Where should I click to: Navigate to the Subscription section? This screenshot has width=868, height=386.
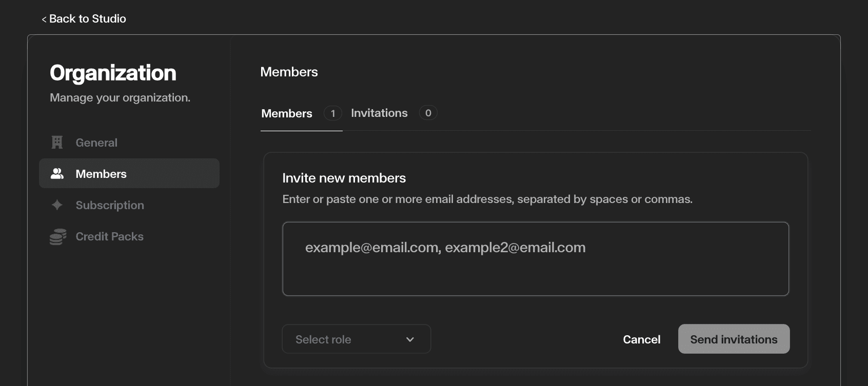109,205
